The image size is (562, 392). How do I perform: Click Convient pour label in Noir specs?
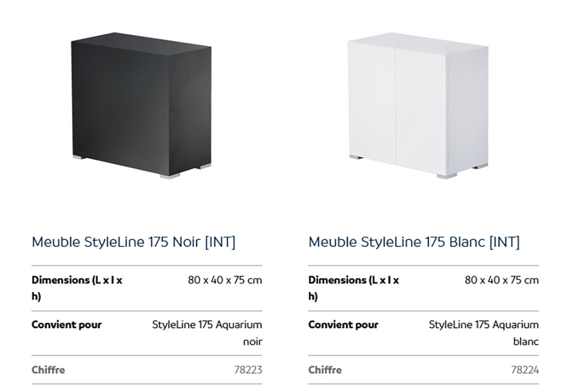pos(66,325)
